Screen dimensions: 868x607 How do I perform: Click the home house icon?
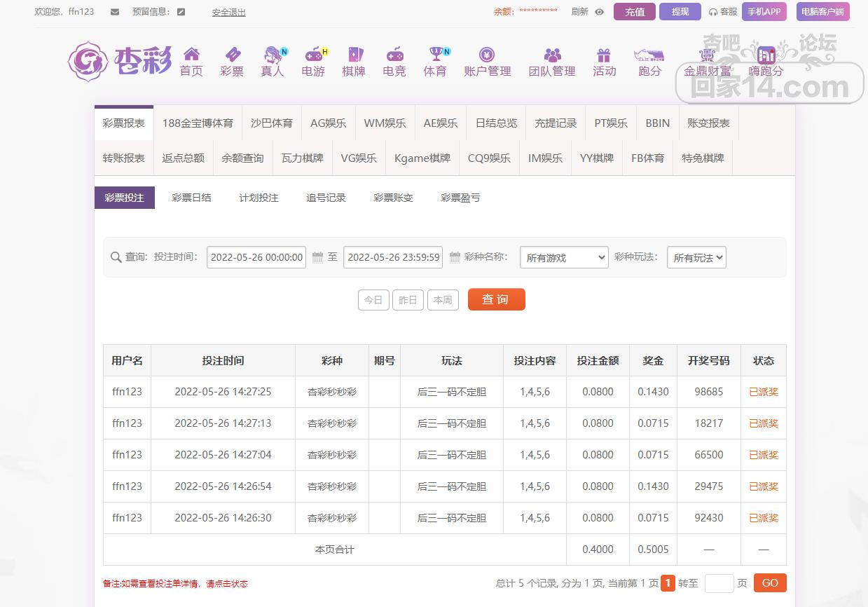[191, 55]
